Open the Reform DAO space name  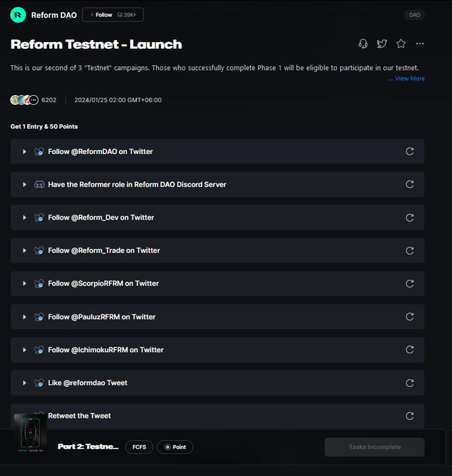[54, 15]
